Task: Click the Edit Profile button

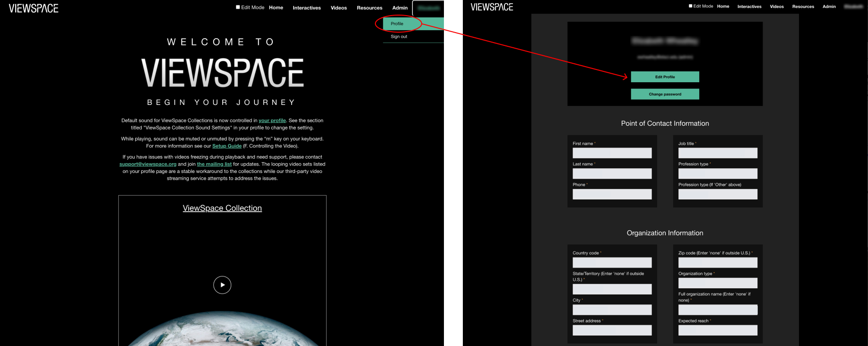Action: pos(665,77)
